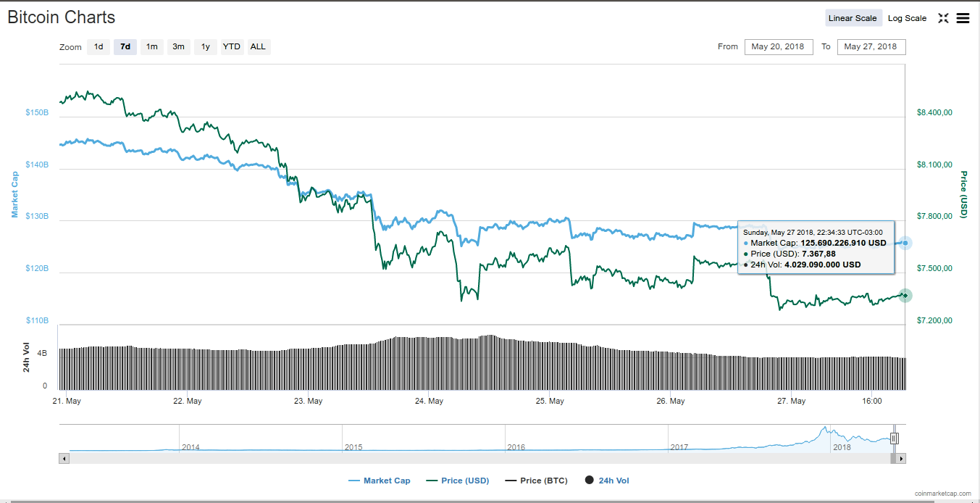Image resolution: width=980 pixels, height=503 pixels.
Task: Click the $7.200,00 price axis label
Action: [x=934, y=320]
